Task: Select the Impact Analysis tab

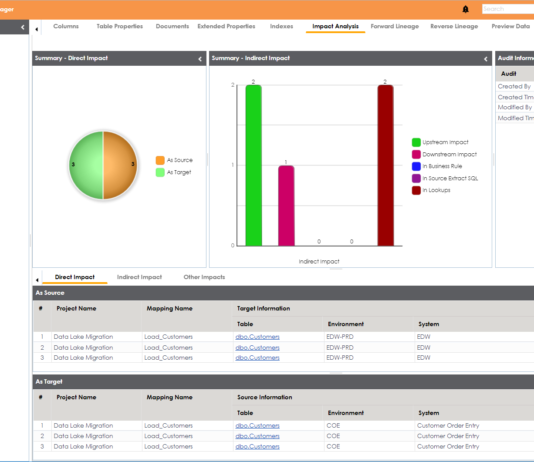Action: (335, 26)
